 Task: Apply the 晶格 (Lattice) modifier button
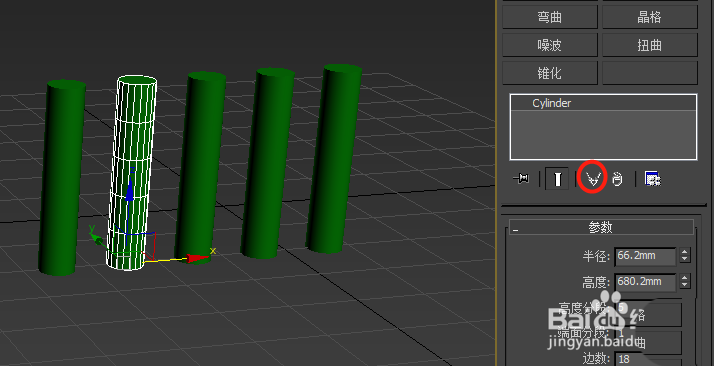tap(650, 17)
